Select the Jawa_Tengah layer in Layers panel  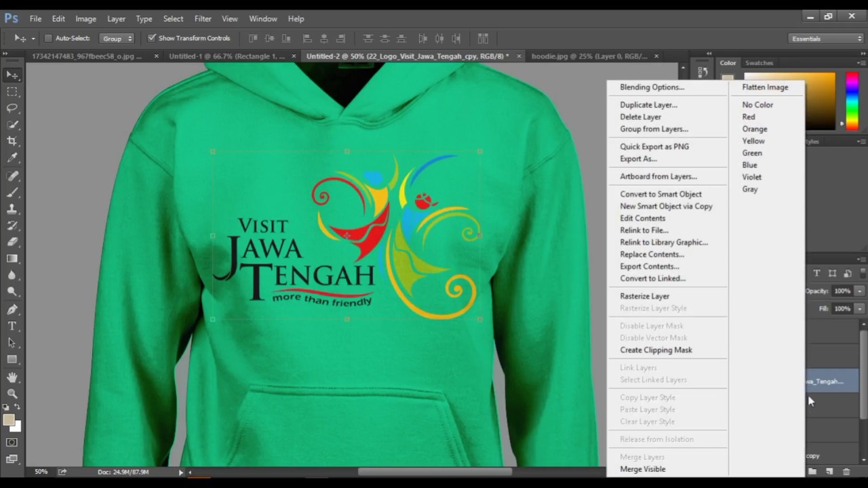coord(832,382)
